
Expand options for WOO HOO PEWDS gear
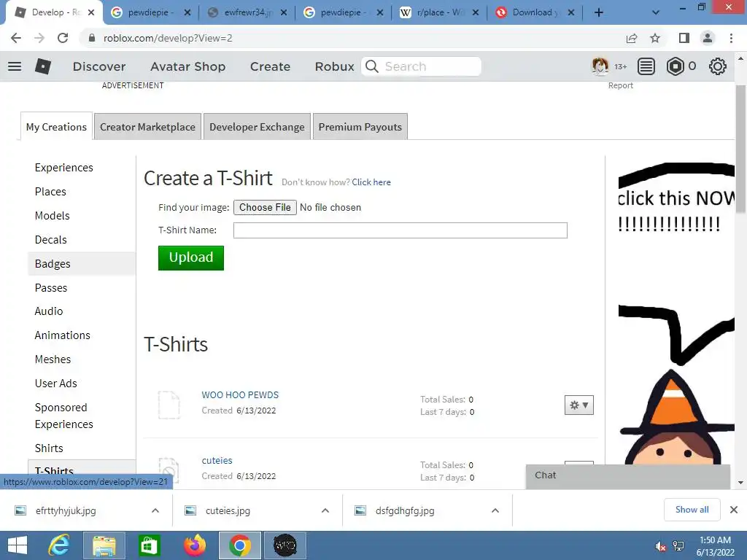coord(578,405)
